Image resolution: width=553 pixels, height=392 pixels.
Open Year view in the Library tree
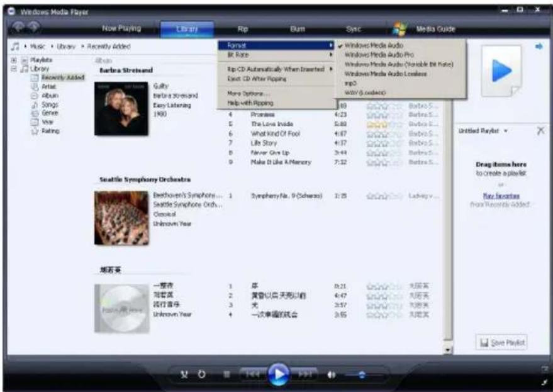(47, 122)
